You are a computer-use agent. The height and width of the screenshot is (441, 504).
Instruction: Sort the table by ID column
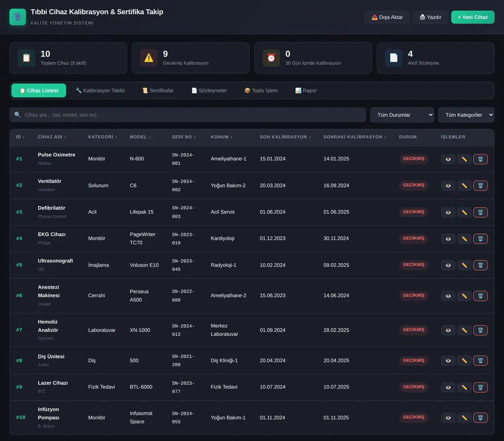21,137
